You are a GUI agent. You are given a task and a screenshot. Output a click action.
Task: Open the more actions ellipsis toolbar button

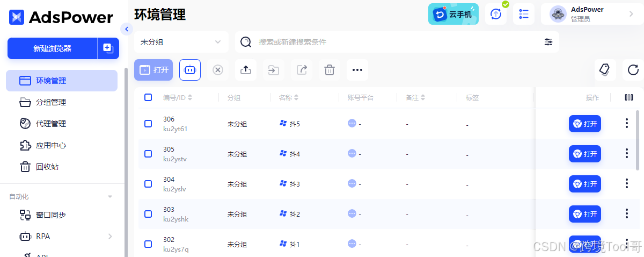coord(357,70)
